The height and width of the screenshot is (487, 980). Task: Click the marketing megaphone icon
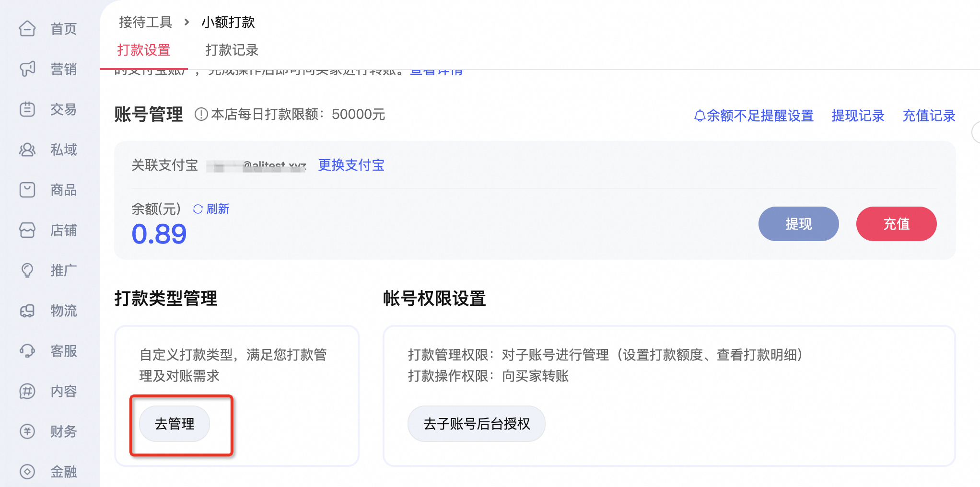(x=27, y=69)
